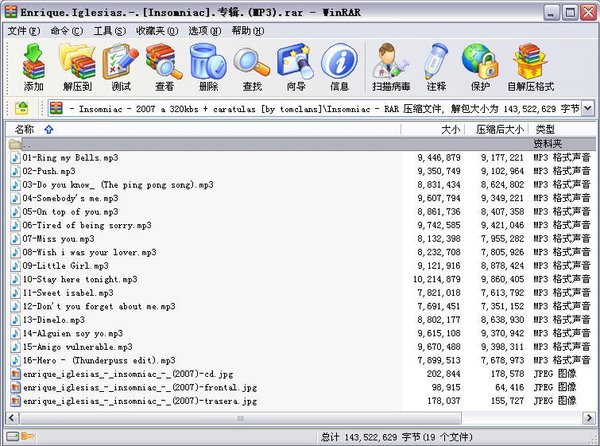
Task: Click the WinRAR icon in title bar
Action: point(11,12)
